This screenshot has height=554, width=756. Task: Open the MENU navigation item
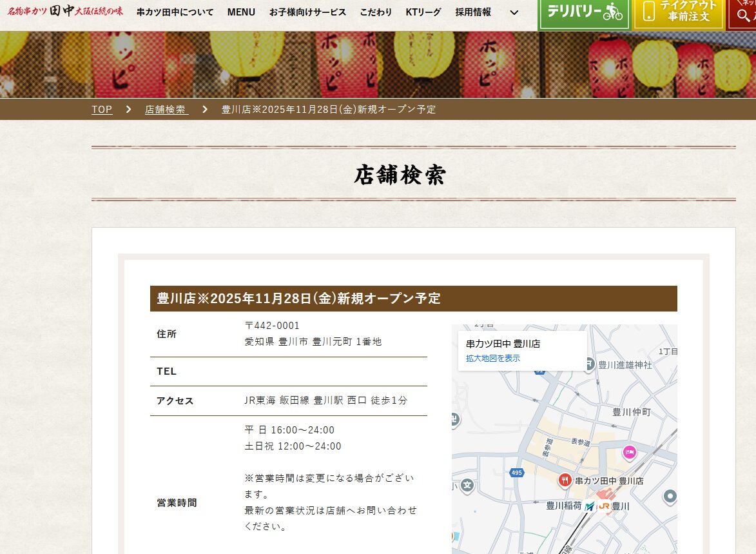pyautogui.click(x=241, y=12)
